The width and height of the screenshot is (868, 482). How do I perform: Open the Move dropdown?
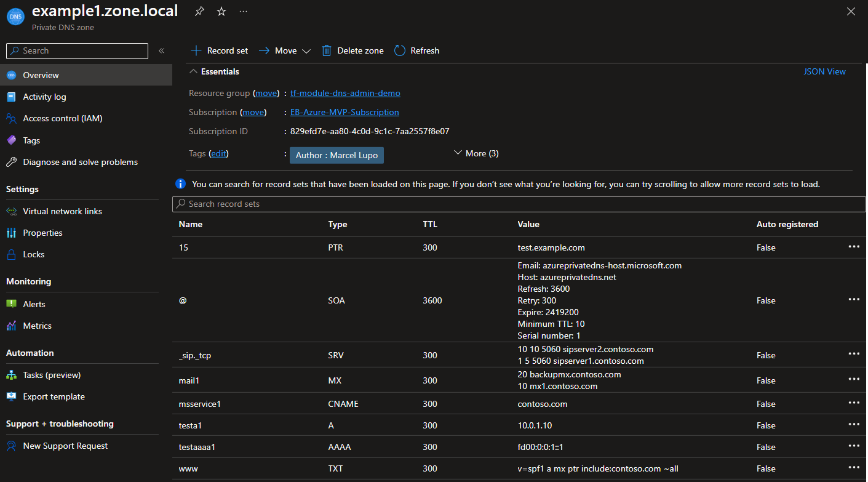(x=284, y=50)
